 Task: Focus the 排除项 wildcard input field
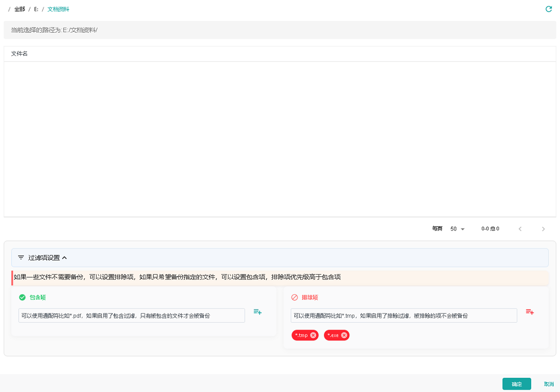[404, 315]
